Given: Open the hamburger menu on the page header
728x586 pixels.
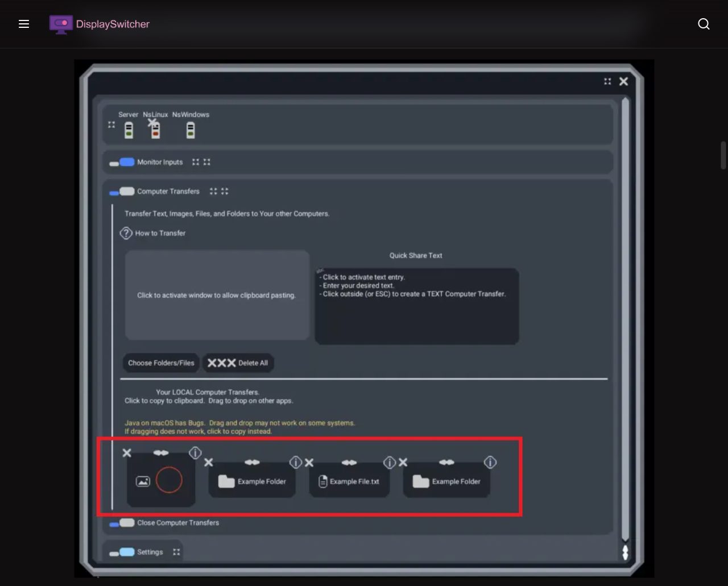Looking at the screenshot, I should tap(24, 24).
